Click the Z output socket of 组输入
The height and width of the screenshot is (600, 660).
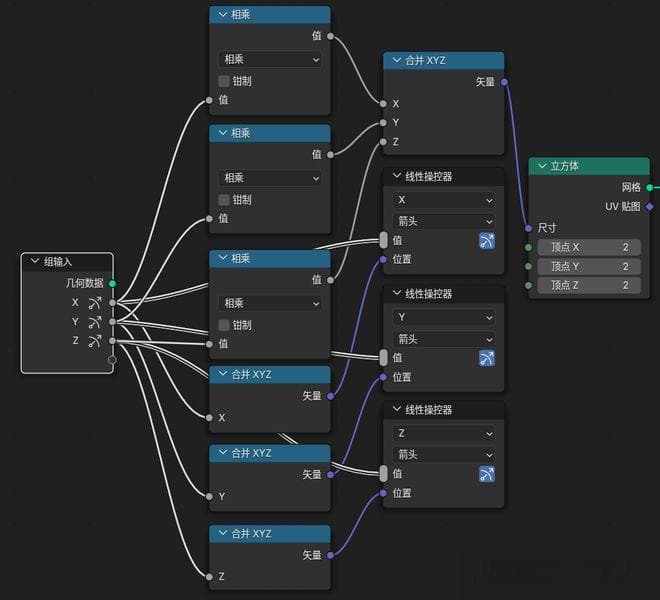112,341
